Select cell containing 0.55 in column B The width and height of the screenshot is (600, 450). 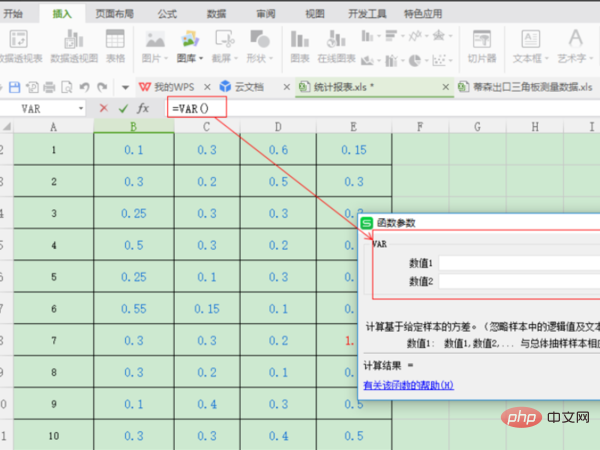(x=134, y=308)
